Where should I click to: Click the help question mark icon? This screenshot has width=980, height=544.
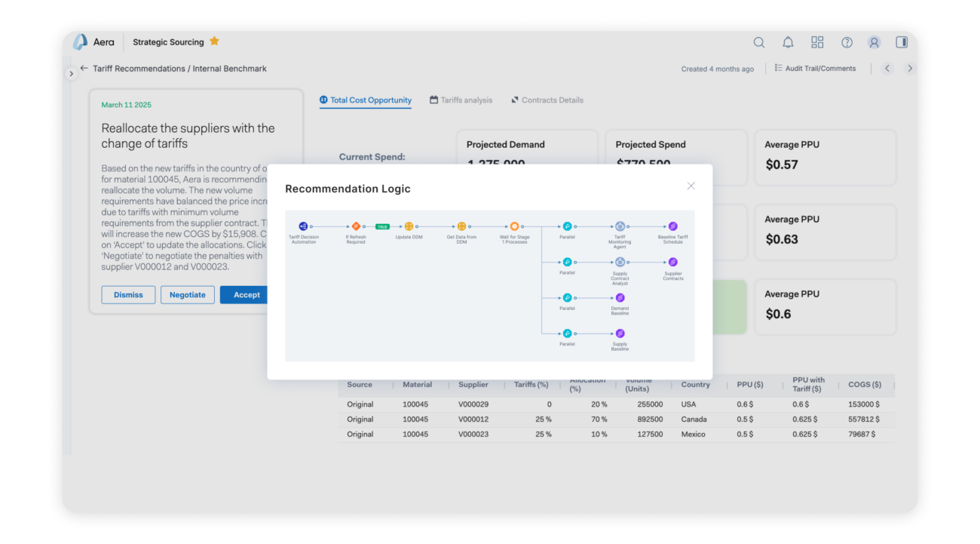(x=847, y=42)
